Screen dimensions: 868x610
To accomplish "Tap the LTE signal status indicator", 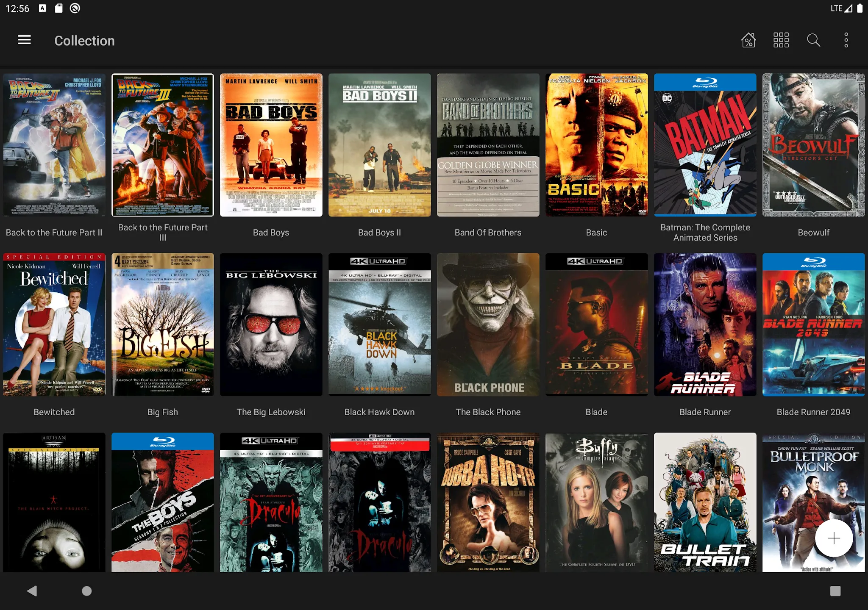I will [x=841, y=8].
